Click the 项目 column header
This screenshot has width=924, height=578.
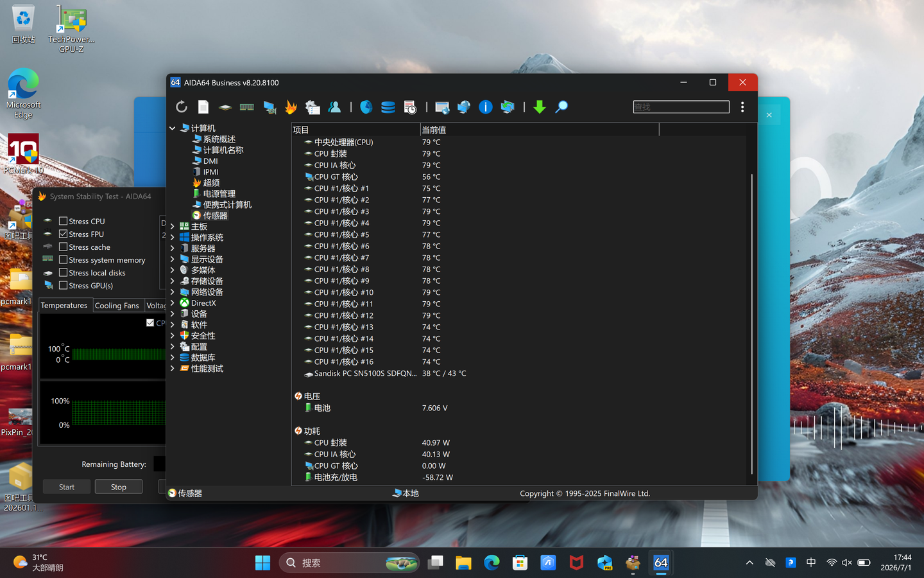point(355,130)
